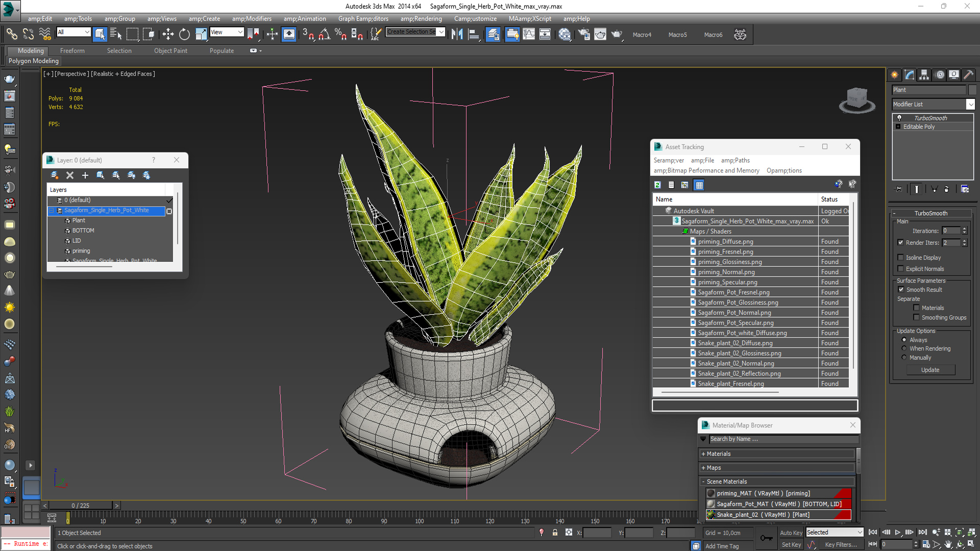Toggle the 3D Snaps icon
The height and width of the screenshot is (551, 980).
[308, 35]
